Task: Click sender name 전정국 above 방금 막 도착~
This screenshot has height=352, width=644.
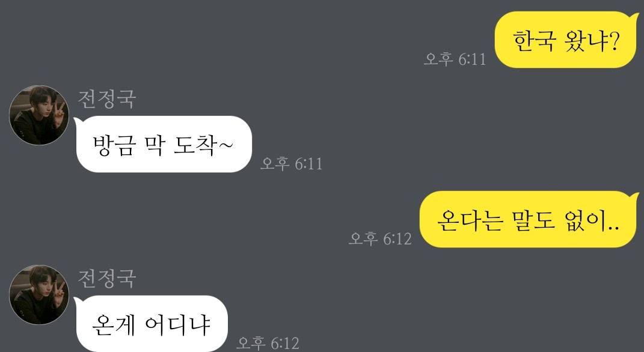Action: [x=107, y=99]
